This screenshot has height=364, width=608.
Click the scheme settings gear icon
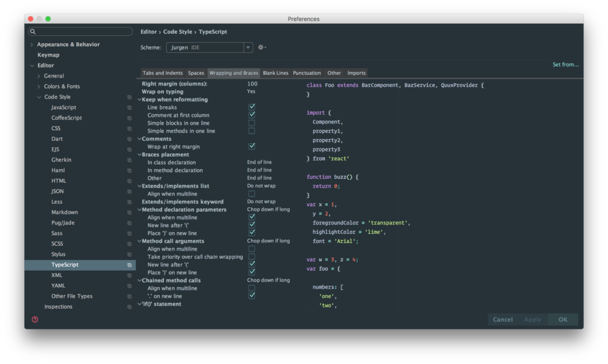coord(261,48)
